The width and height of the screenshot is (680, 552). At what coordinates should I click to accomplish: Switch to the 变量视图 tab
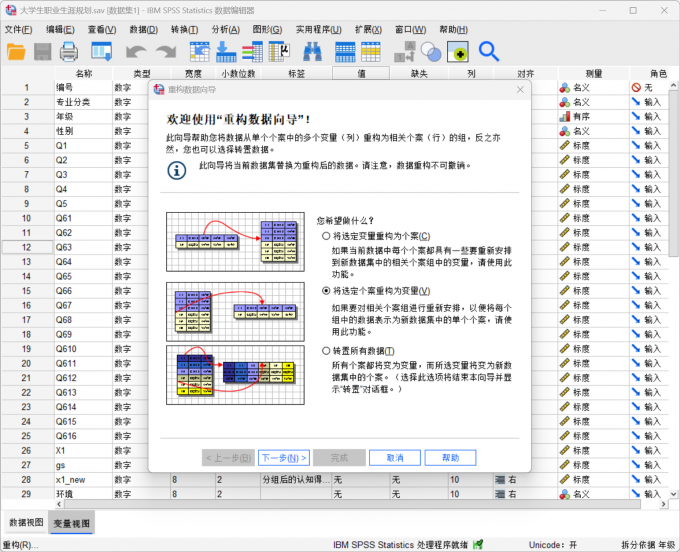coord(72,523)
